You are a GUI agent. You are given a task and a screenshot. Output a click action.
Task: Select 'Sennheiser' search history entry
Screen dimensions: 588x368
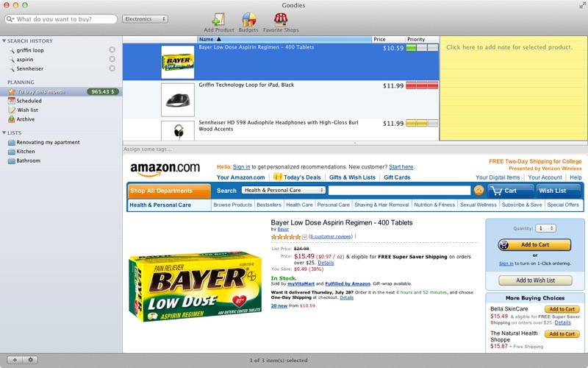point(29,68)
